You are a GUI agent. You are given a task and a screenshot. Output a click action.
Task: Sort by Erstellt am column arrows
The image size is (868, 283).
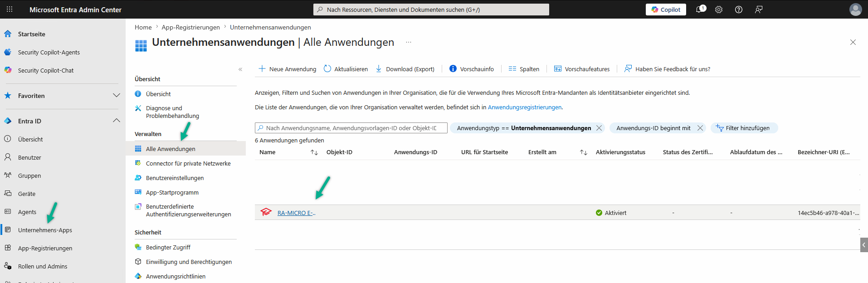(584, 152)
